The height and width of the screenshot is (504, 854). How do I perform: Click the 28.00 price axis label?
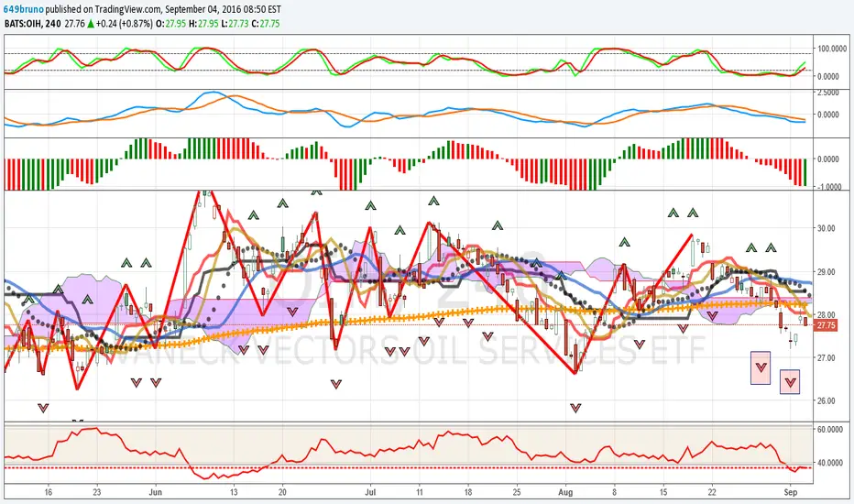tap(827, 314)
